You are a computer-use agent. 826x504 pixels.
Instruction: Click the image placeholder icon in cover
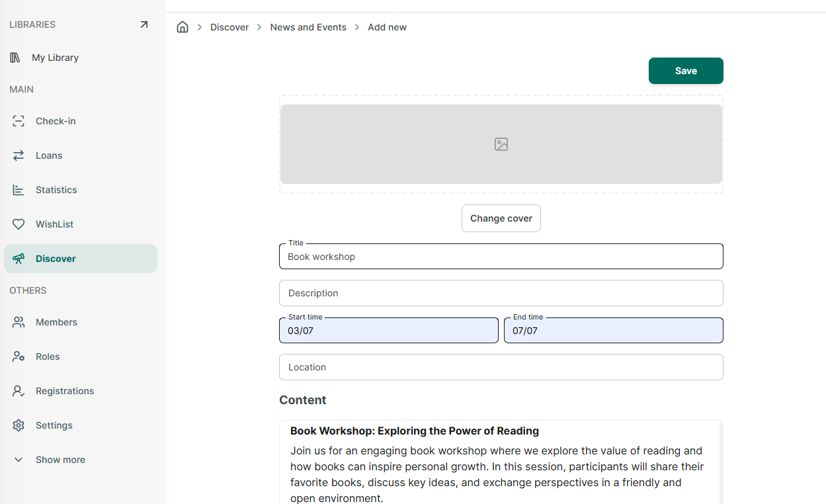point(501,144)
